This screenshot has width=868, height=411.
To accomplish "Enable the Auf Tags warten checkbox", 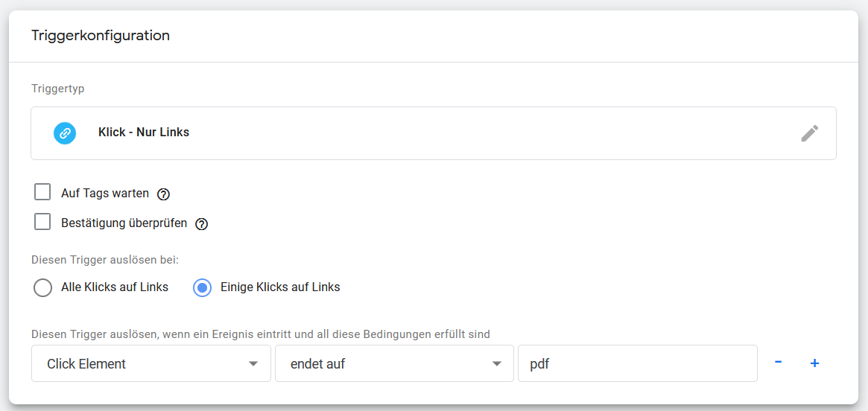I will 42,193.
